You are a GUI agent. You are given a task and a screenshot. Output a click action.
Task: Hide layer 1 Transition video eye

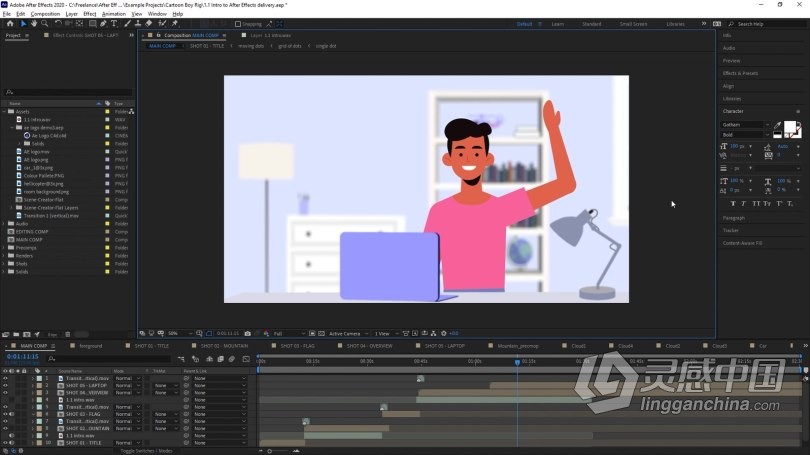coord(5,379)
